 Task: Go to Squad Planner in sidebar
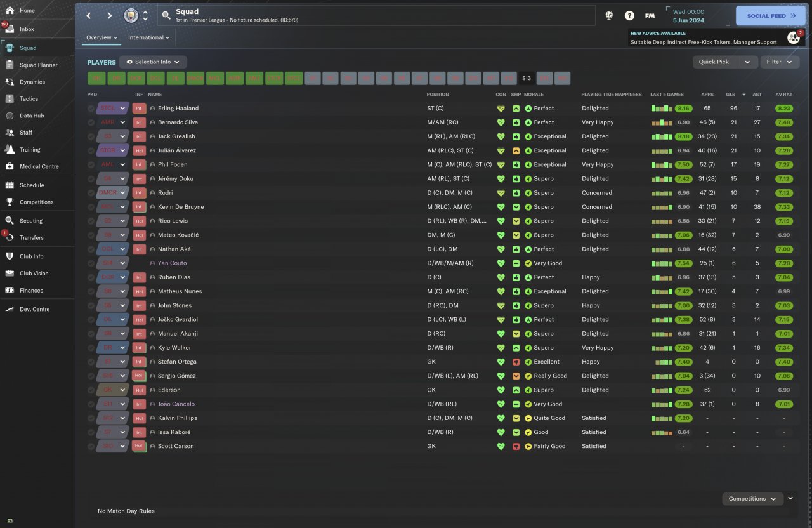37,65
